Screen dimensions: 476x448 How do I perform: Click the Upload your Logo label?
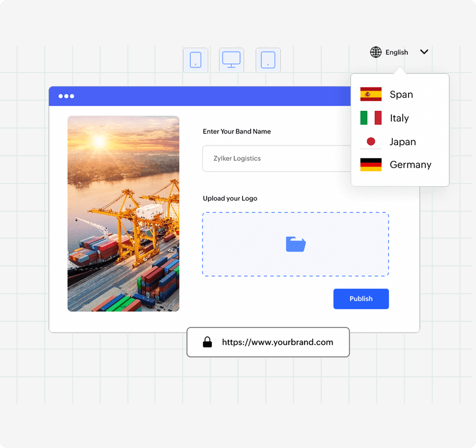pos(230,199)
